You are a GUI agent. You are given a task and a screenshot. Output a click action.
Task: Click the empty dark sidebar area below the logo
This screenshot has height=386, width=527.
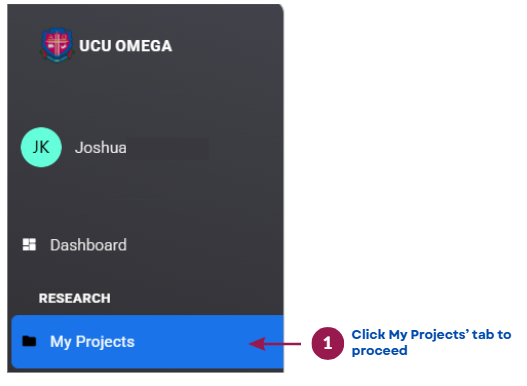[145, 94]
